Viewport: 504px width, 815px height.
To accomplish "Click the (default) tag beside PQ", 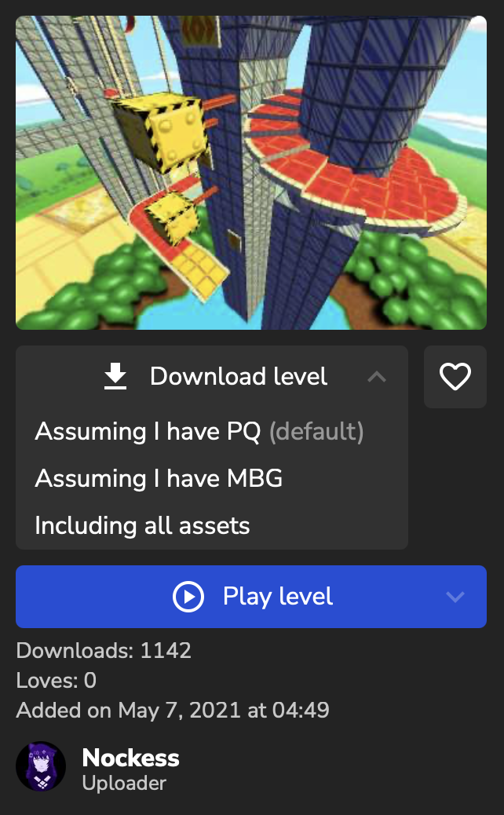I will pos(316,432).
